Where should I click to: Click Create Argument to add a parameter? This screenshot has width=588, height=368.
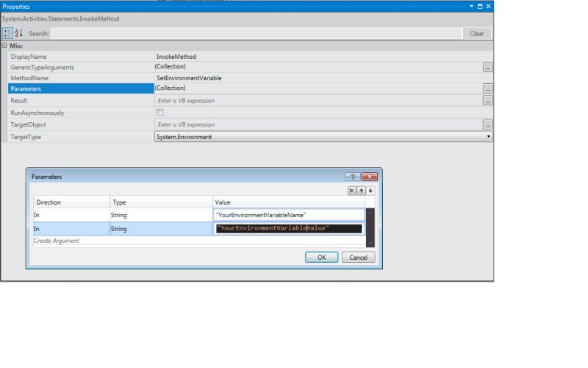point(57,241)
